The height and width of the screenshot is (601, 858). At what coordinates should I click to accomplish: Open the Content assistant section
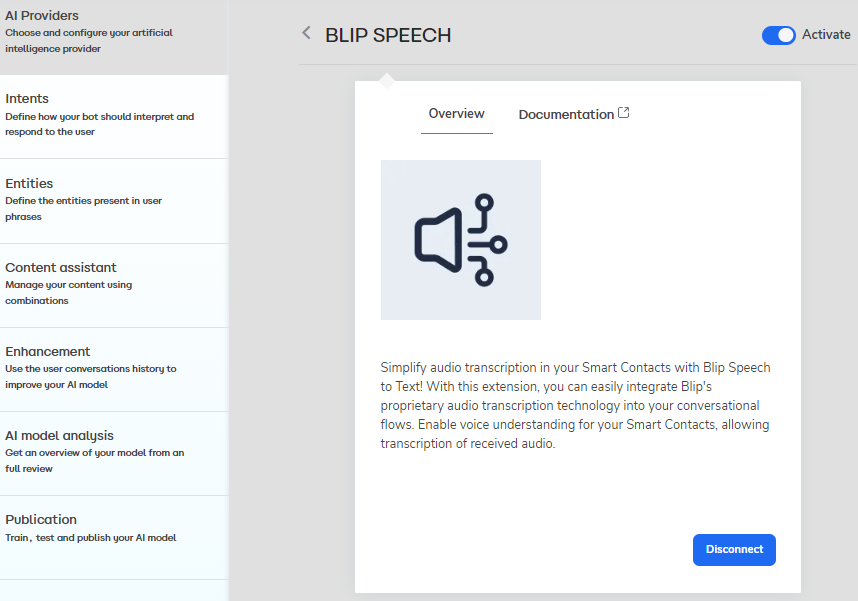(x=61, y=267)
